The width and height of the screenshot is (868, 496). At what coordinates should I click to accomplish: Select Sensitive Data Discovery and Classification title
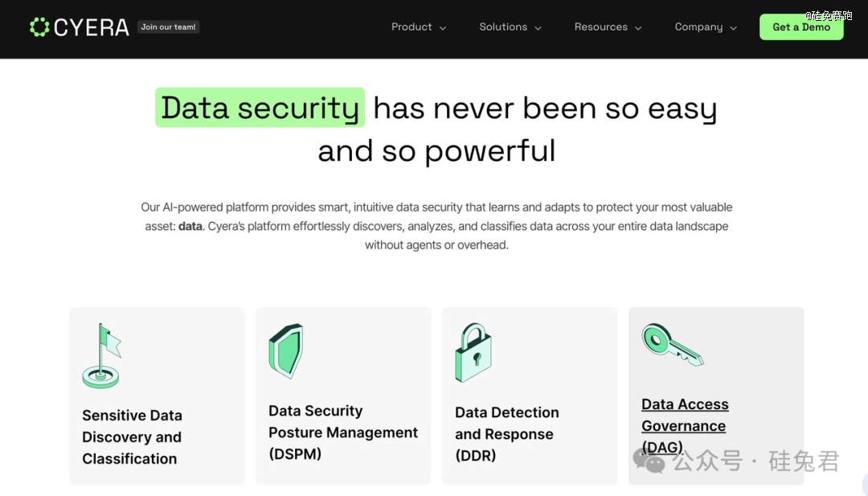point(132,437)
